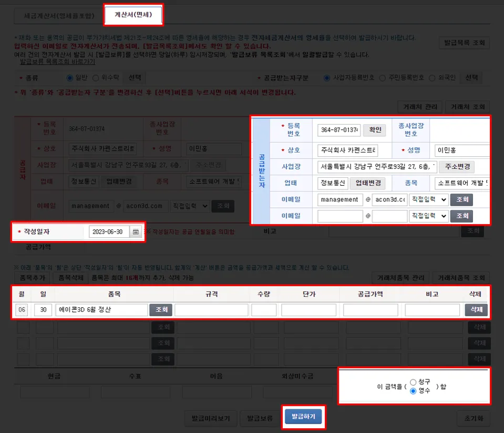The width and height of the screenshot is (504, 433).
Task: Focus recipient email ID field management
Action: (340, 200)
